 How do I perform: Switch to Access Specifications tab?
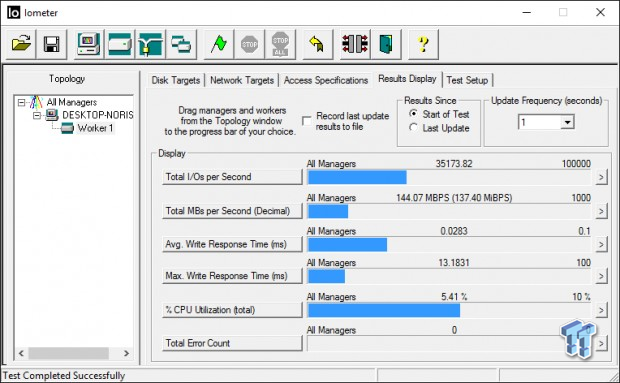pos(326,80)
